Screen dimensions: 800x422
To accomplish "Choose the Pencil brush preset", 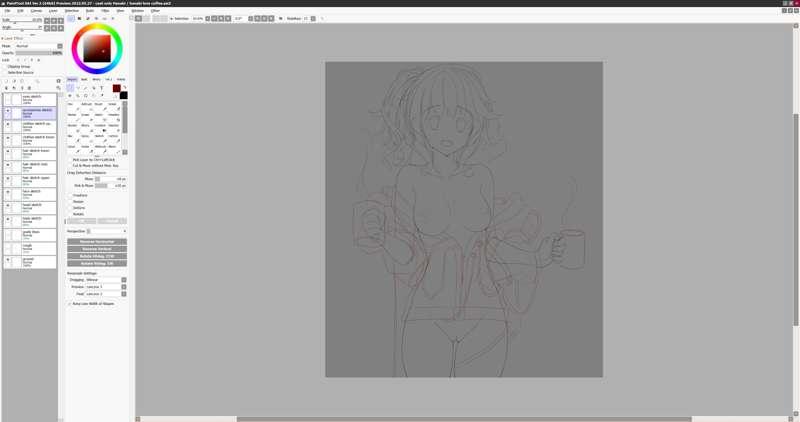I will pos(72,107).
